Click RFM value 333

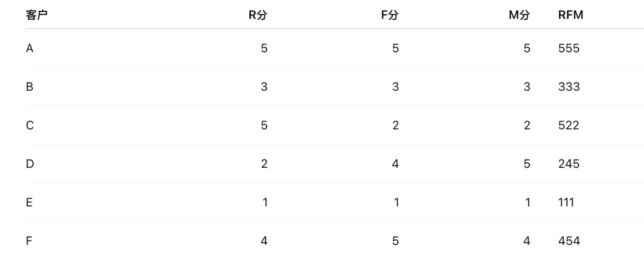569,87
